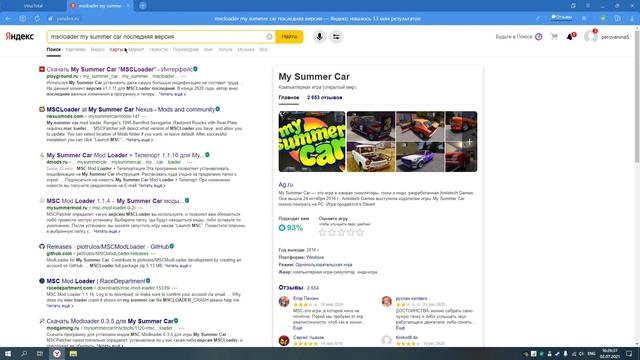
Task: Open the Карты search category
Action: (x=116, y=49)
